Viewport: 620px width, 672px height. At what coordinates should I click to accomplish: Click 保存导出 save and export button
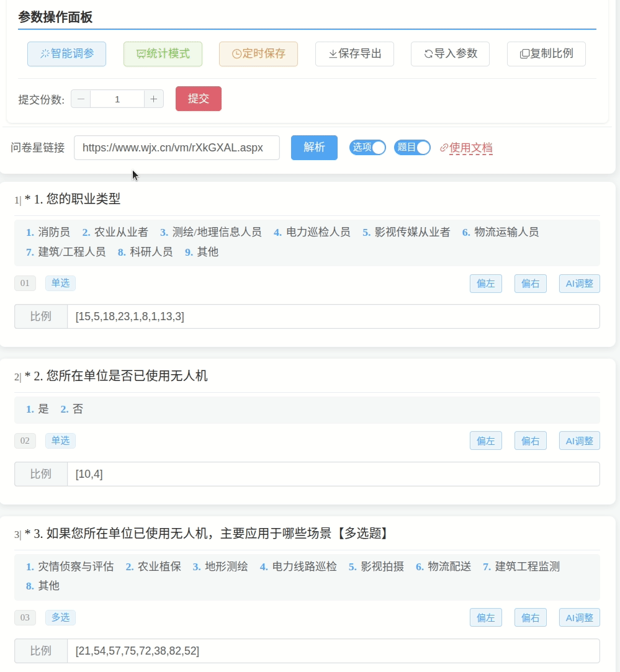354,54
